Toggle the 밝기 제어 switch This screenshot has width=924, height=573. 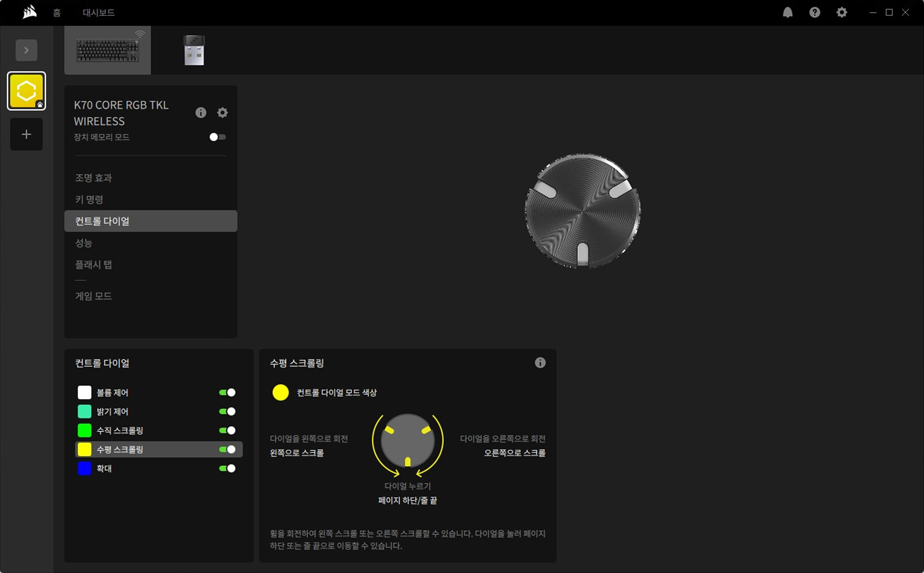tap(227, 411)
